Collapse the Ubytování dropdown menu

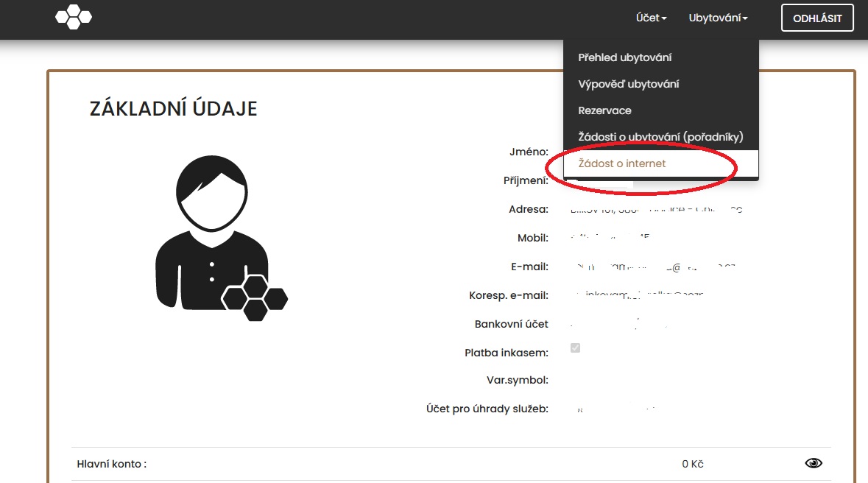718,18
